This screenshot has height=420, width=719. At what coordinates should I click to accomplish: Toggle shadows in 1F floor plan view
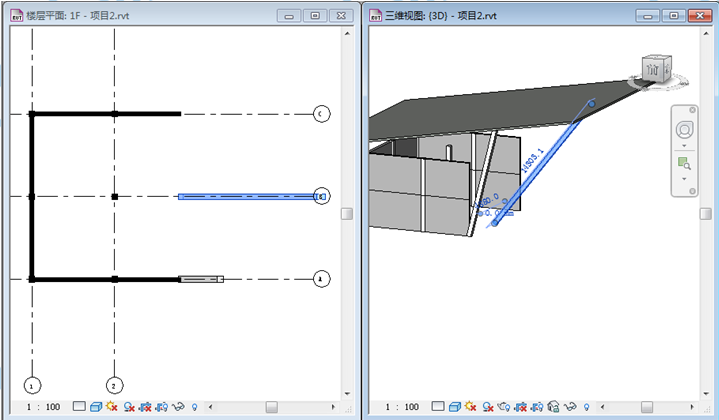point(129,407)
